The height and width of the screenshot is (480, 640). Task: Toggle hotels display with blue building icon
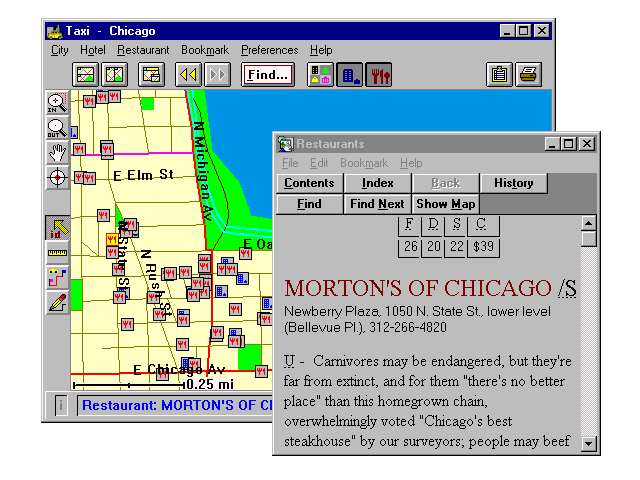point(350,75)
